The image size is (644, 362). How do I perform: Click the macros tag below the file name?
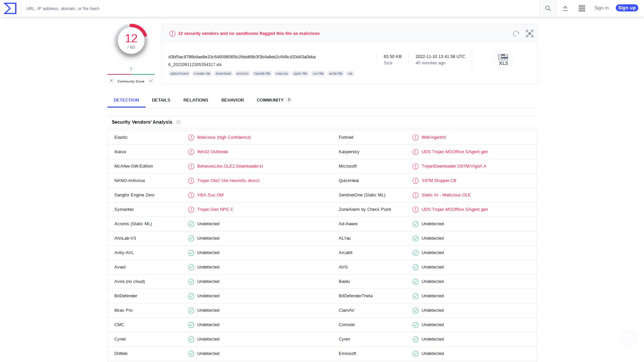click(282, 73)
